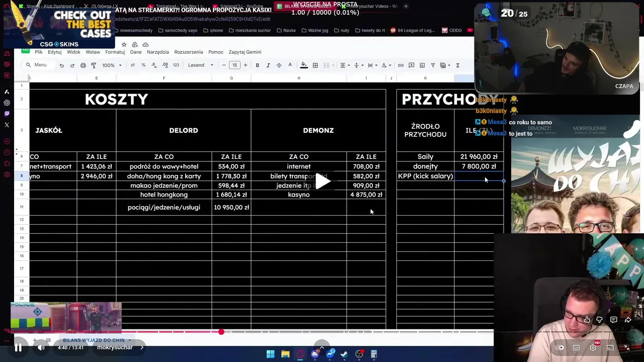The height and width of the screenshot is (362, 644).
Task: Click the red playhead on the video progress bar
Action: pyautogui.click(x=221, y=332)
